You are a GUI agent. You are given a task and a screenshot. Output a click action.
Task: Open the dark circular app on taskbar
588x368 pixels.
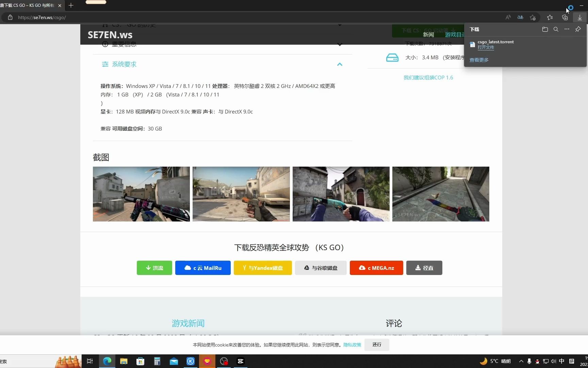224,361
